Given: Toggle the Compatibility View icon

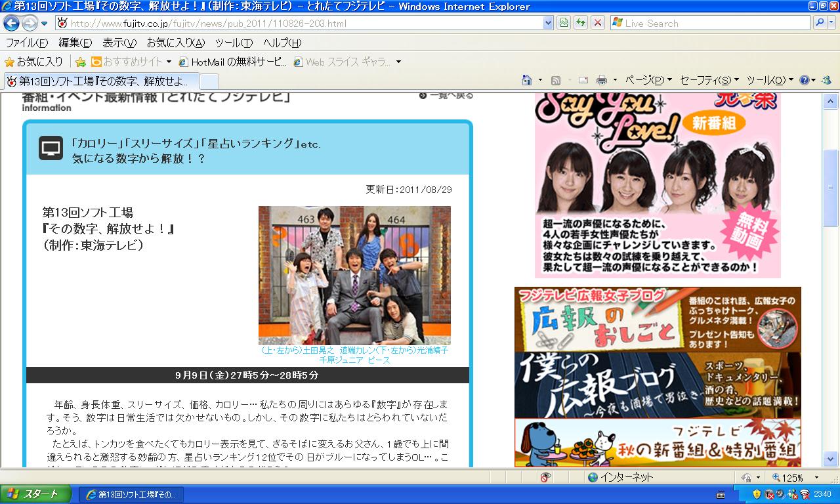Looking at the screenshot, I should (563, 24).
